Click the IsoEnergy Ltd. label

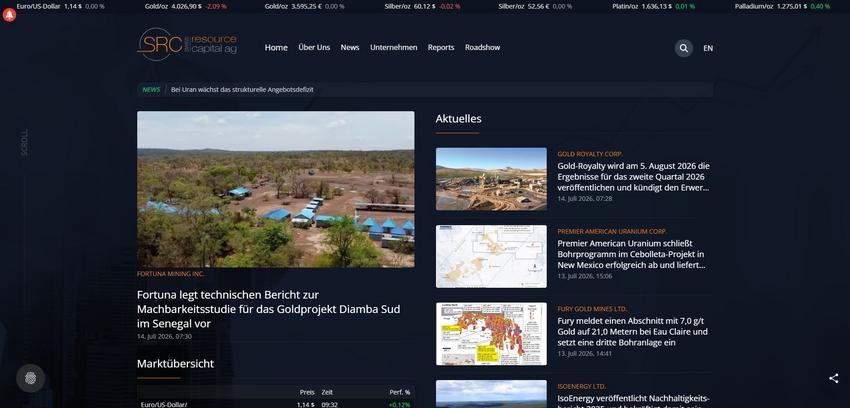(x=582, y=387)
